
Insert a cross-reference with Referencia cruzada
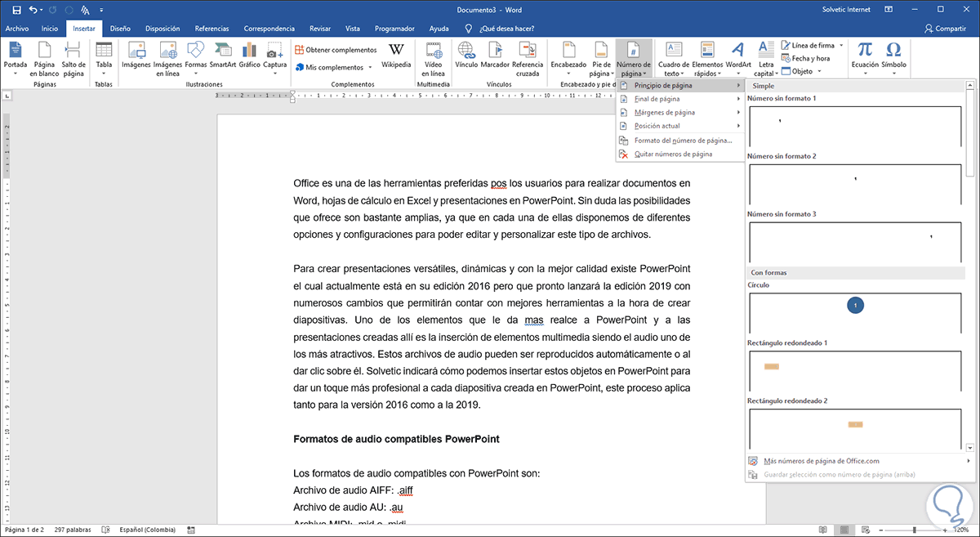[528, 58]
